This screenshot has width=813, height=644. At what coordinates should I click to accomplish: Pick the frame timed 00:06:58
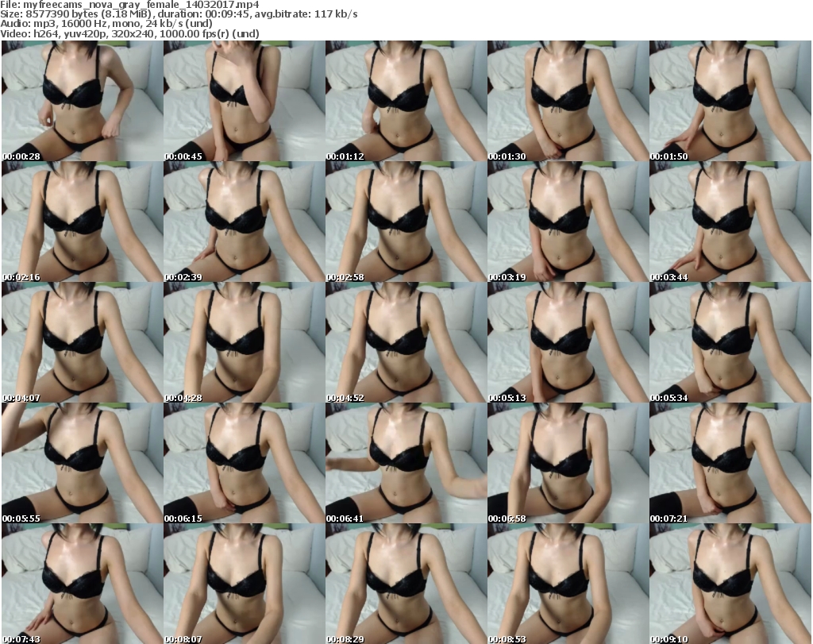[x=568, y=464]
